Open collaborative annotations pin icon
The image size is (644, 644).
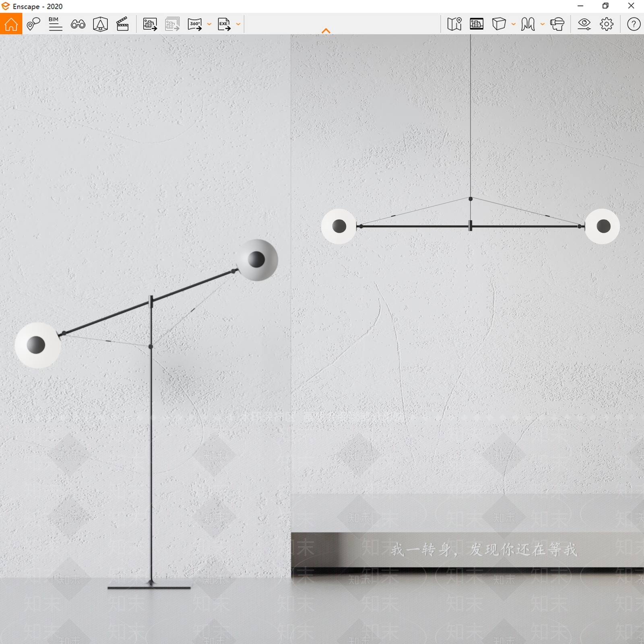(33, 24)
